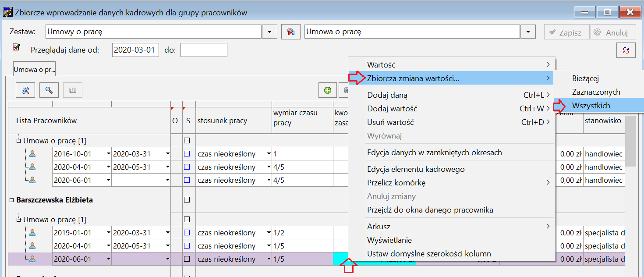644x277 pixels.
Task: Tick the S checkbox in the 2020-06-01 row with 4/5
Action: coord(187,180)
